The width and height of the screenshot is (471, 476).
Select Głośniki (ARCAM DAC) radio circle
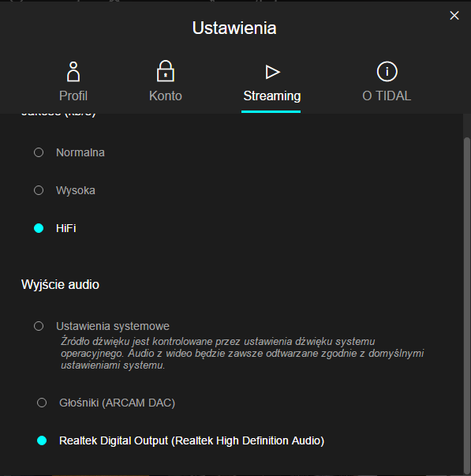(x=42, y=403)
